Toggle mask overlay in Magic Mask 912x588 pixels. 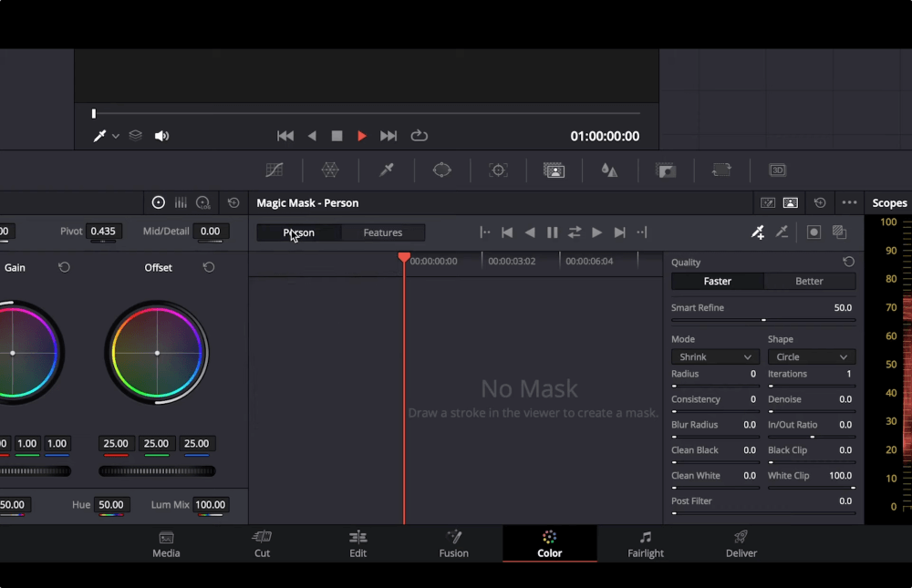point(814,232)
